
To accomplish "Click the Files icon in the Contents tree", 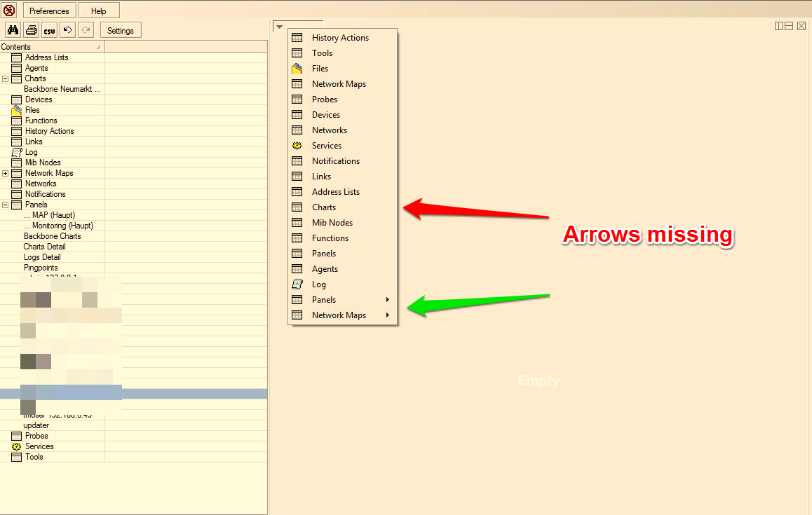I will (x=17, y=110).
